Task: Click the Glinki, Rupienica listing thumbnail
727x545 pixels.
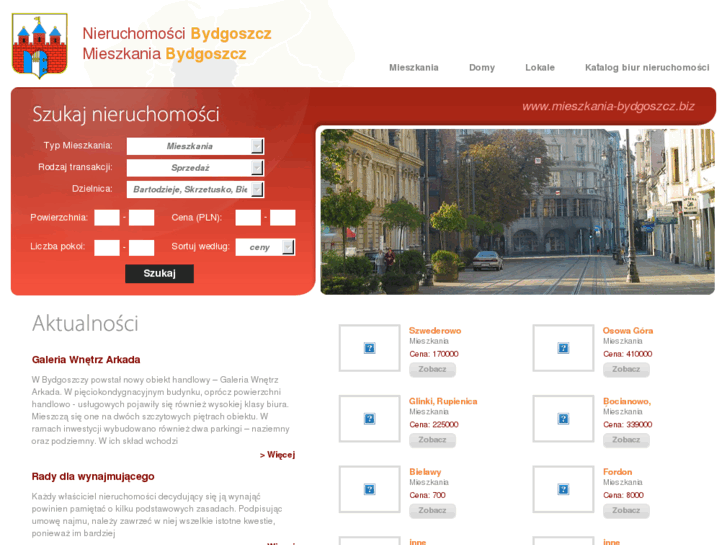Action: (x=370, y=418)
